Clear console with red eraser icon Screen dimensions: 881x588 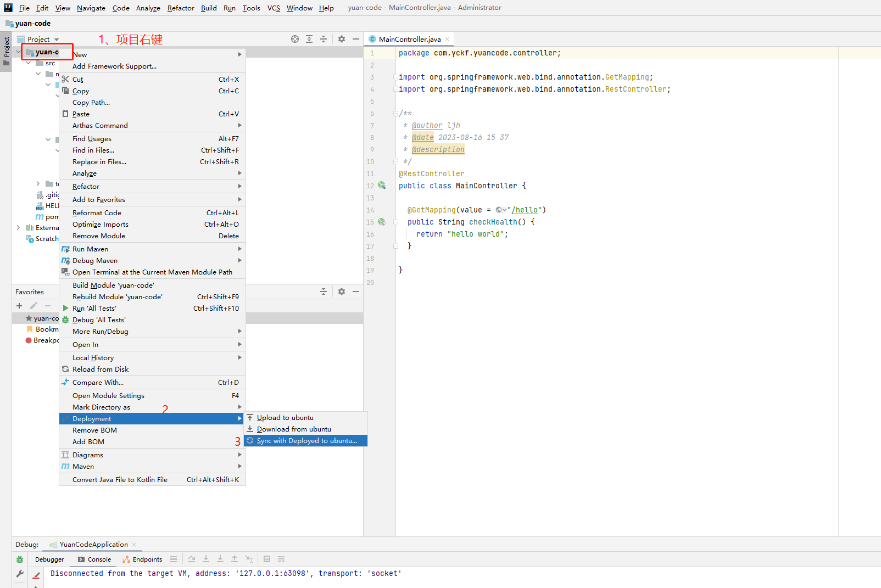pyautogui.click(x=36, y=575)
